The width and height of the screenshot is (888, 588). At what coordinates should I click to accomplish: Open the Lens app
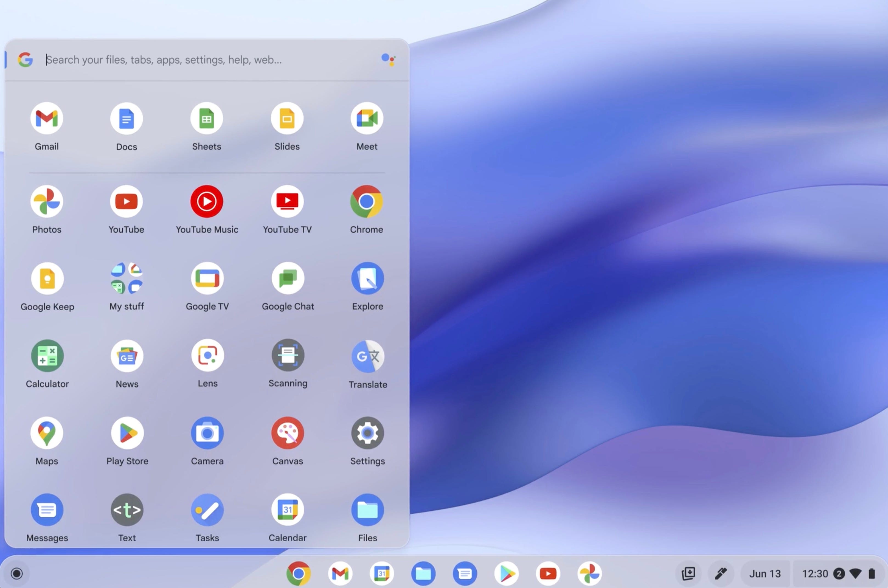(208, 356)
